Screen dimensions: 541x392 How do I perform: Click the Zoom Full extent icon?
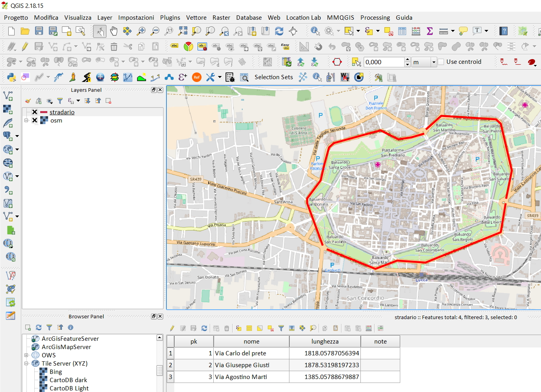[x=183, y=31]
